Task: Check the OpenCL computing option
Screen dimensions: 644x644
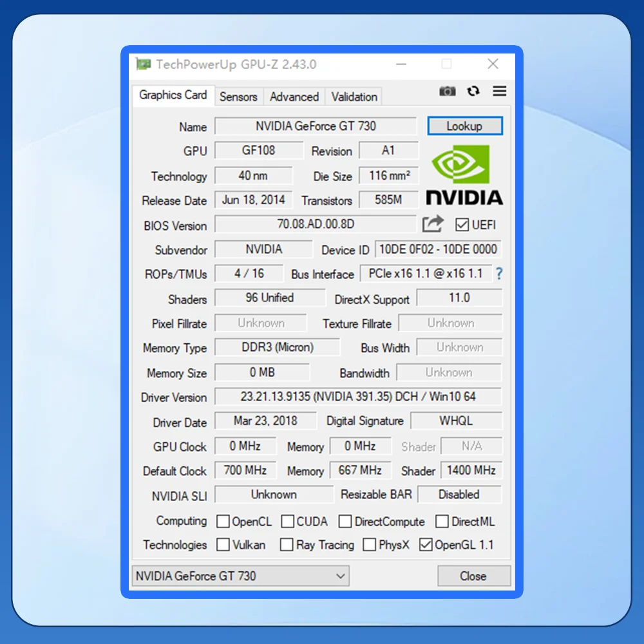Action: click(222, 521)
